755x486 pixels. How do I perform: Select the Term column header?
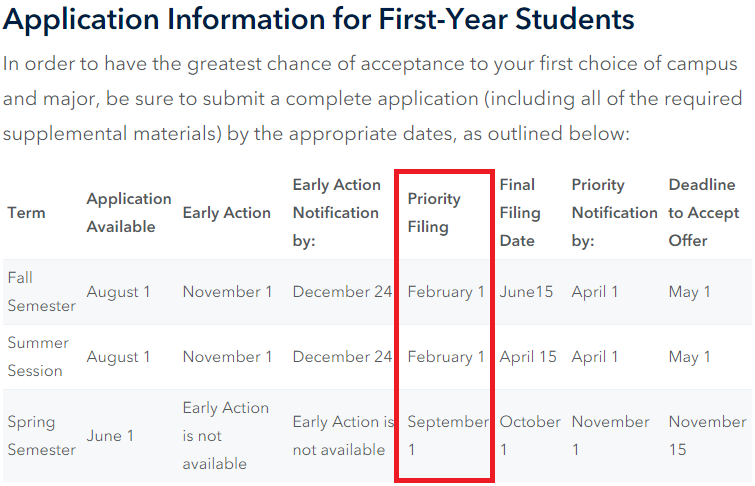tap(26, 213)
